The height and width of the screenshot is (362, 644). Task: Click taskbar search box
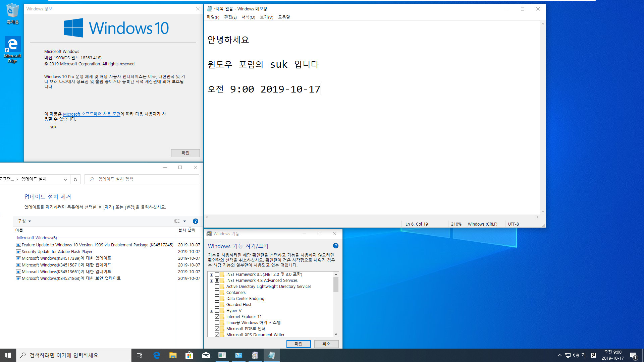pyautogui.click(x=74, y=355)
